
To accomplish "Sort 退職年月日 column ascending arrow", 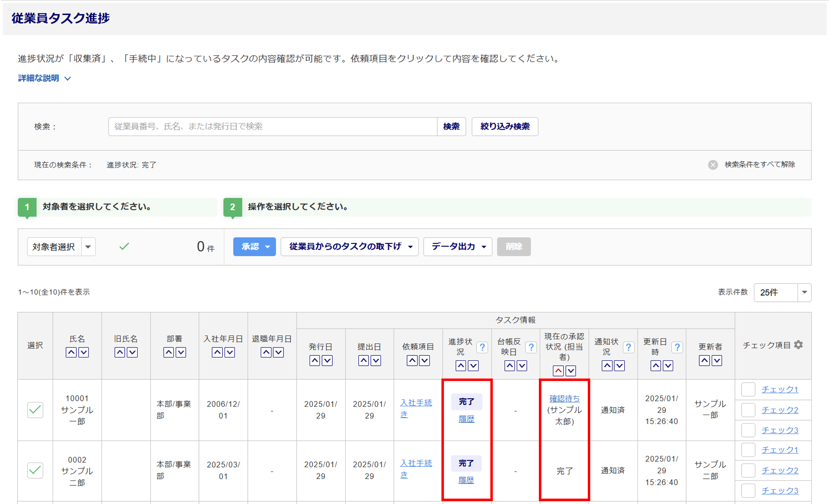I will pyautogui.click(x=266, y=352).
